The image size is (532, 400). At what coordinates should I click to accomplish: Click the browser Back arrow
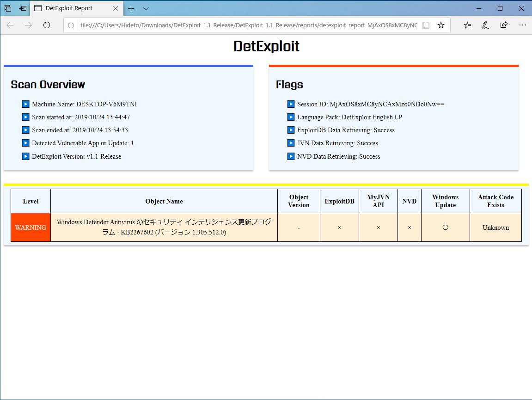coord(10,25)
